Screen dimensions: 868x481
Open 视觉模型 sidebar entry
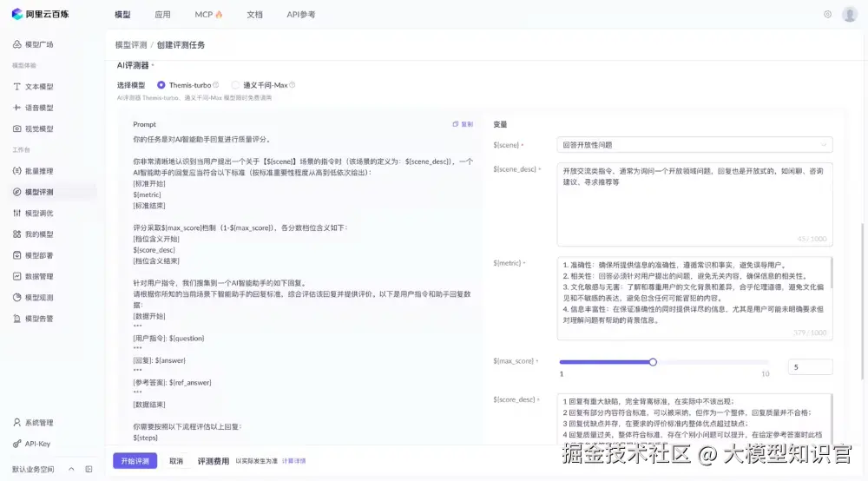click(39, 128)
